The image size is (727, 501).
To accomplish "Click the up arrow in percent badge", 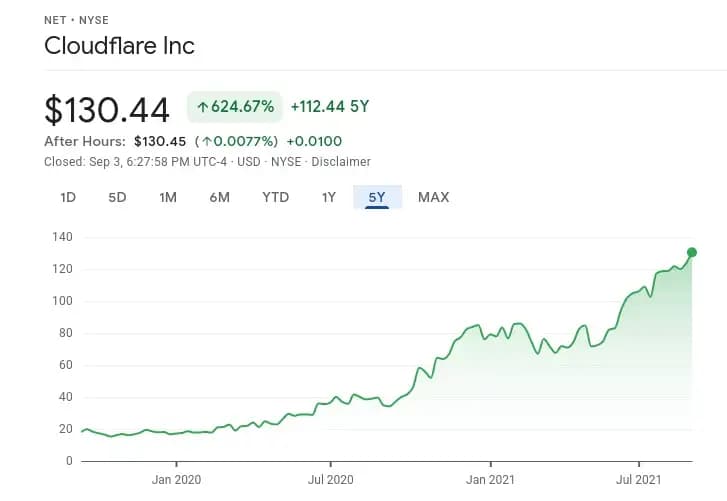I will click(x=203, y=107).
